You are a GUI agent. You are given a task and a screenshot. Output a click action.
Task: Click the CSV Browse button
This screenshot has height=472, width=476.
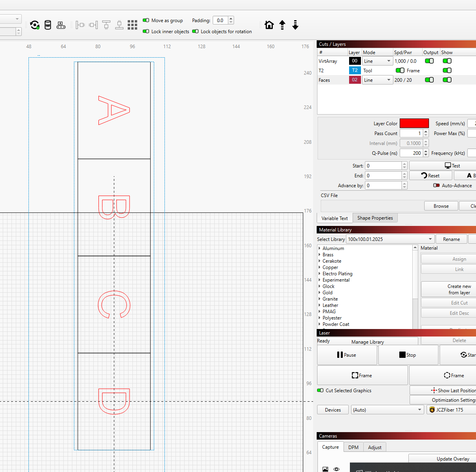pyautogui.click(x=441, y=206)
